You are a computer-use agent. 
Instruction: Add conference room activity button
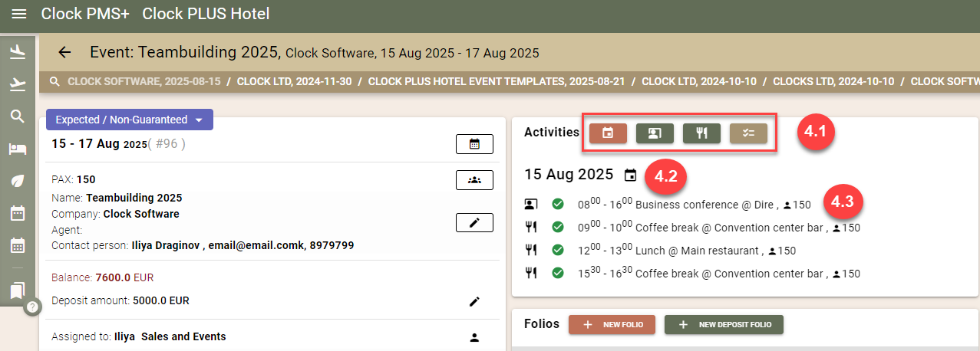[655, 133]
